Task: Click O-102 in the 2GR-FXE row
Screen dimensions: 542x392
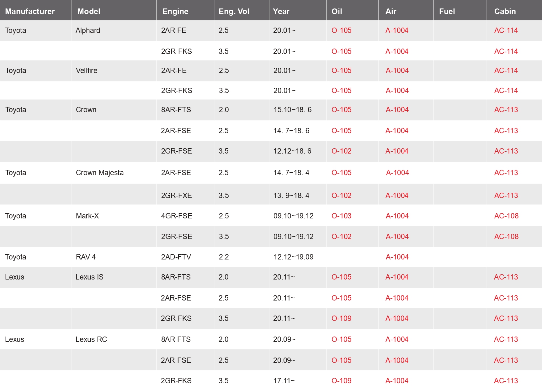Action: pyautogui.click(x=341, y=196)
